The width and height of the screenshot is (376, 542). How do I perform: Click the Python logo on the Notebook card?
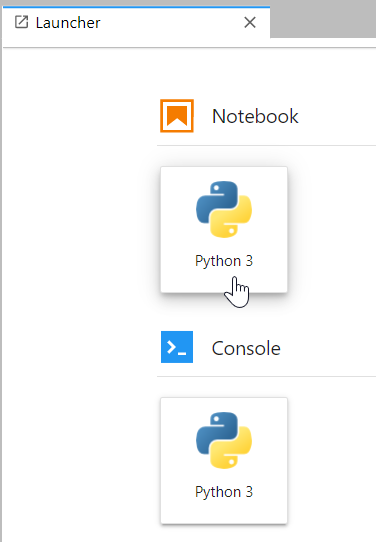click(x=224, y=209)
